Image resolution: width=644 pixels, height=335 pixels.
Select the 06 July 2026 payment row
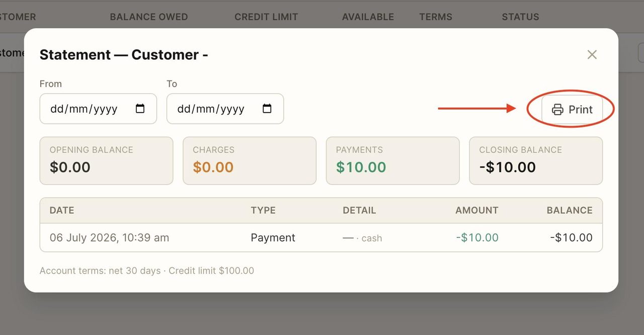pyautogui.click(x=321, y=237)
